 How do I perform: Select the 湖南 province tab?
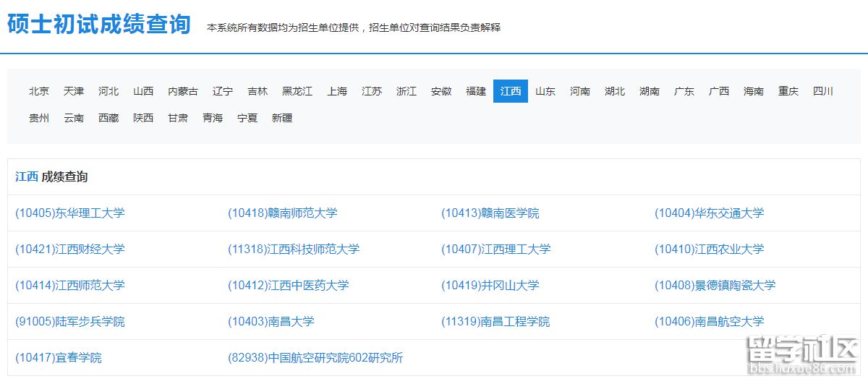tap(650, 91)
